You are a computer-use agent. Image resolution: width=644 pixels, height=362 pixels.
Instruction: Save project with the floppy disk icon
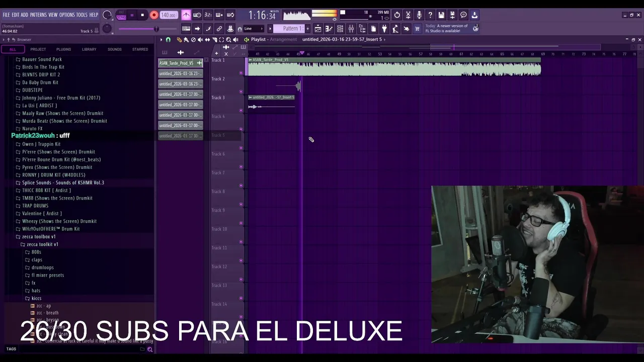(x=441, y=15)
